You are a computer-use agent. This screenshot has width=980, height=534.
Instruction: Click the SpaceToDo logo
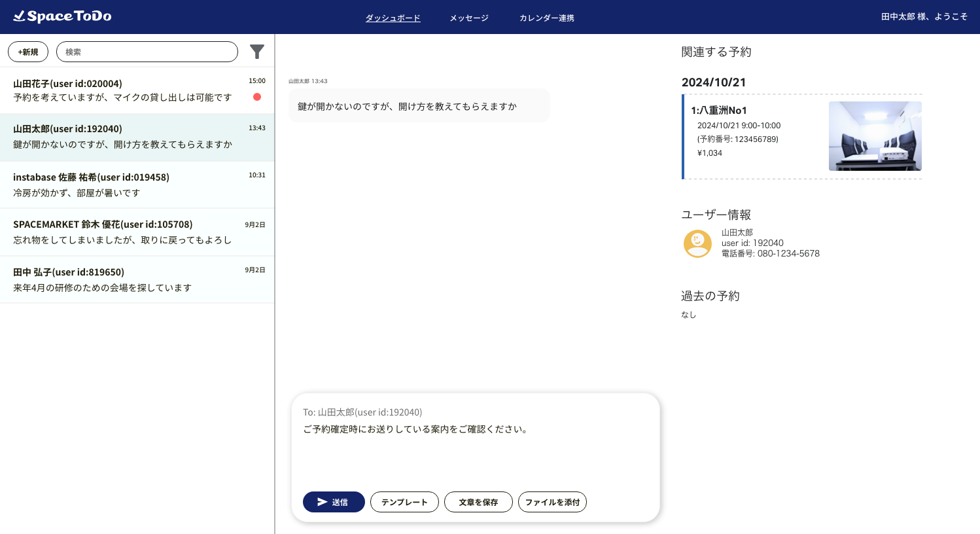coord(62,16)
